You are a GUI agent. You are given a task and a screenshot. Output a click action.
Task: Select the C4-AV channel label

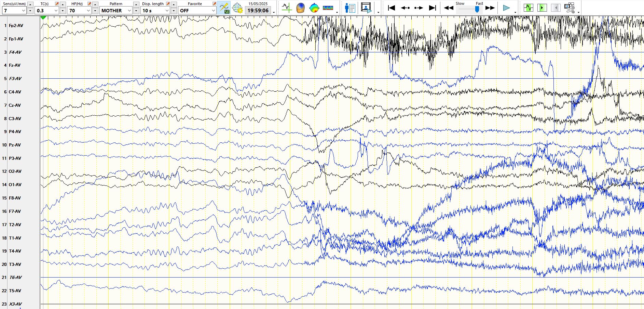[x=15, y=92]
